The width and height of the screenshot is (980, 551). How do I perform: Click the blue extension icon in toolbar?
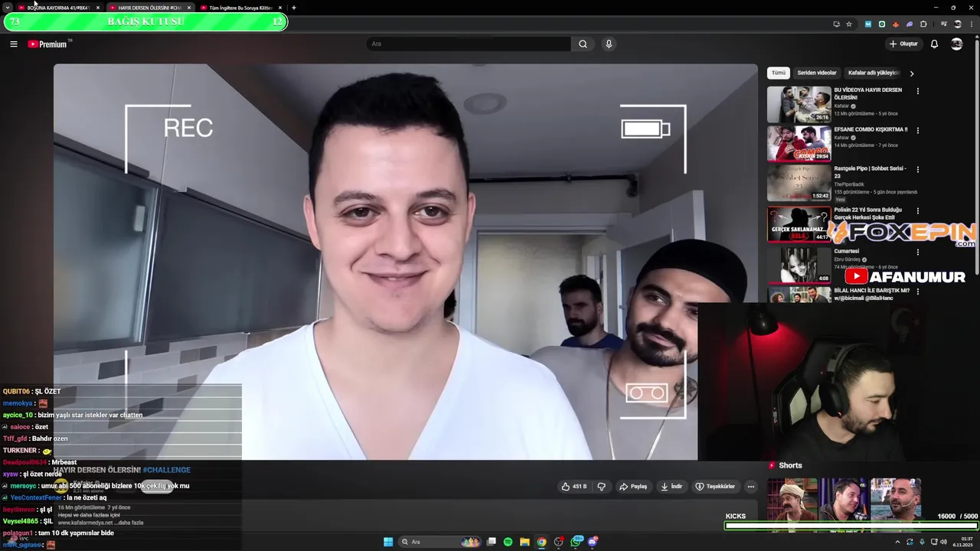click(868, 24)
